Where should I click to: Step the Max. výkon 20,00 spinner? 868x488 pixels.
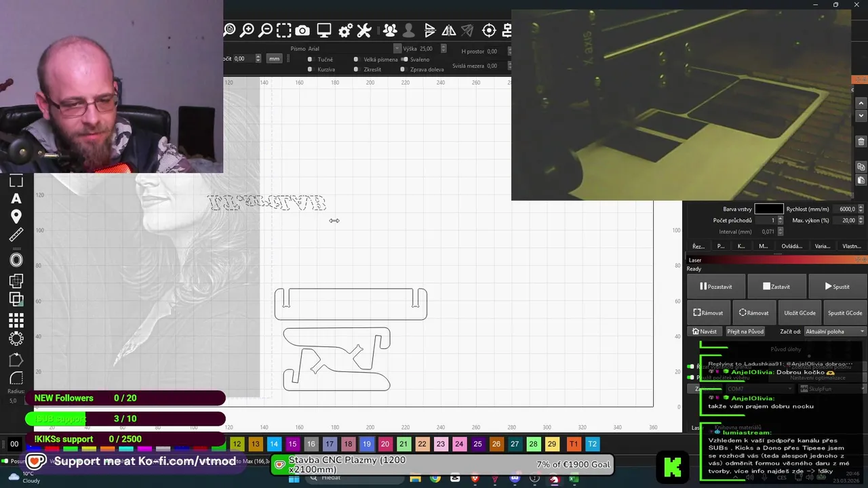coord(862,220)
